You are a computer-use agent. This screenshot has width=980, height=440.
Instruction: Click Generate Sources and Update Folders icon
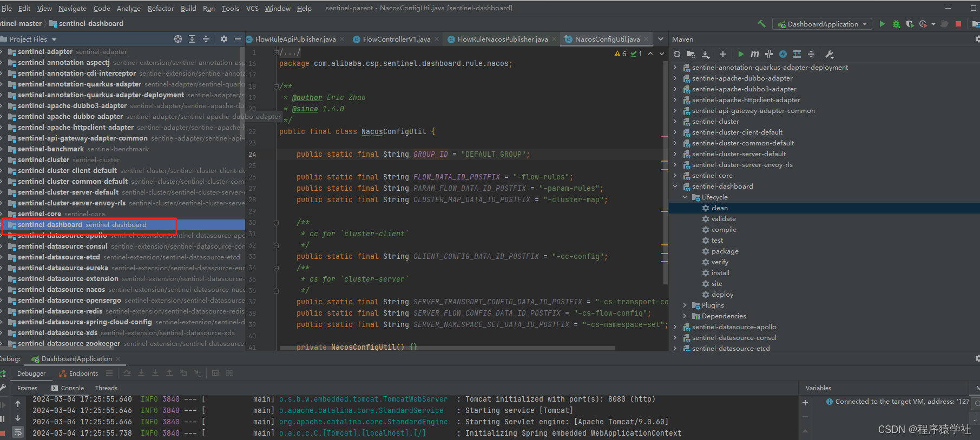click(x=691, y=54)
